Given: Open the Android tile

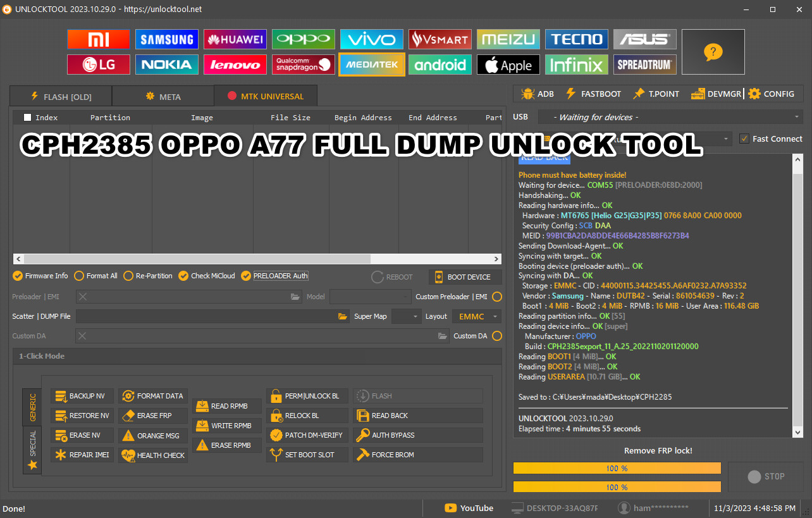Looking at the screenshot, I should click(x=440, y=65).
